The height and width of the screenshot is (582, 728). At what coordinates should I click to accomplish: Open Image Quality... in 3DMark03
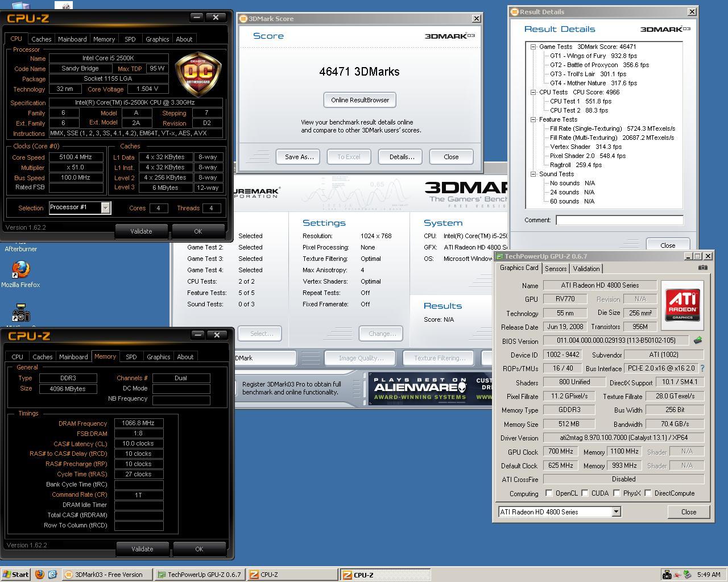coord(361,358)
